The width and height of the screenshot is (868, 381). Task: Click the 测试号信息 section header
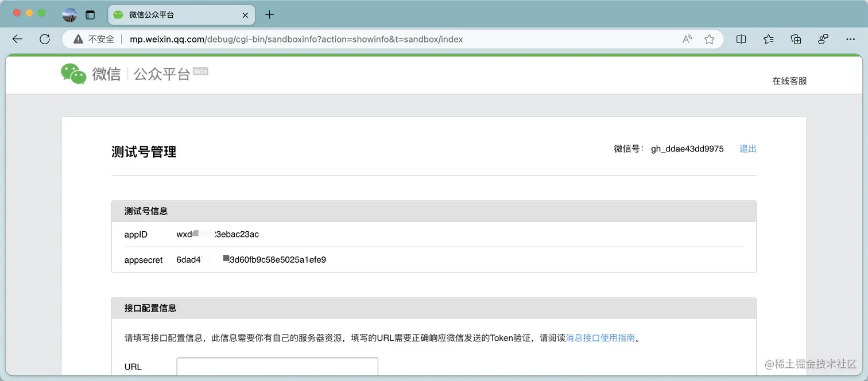click(145, 211)
